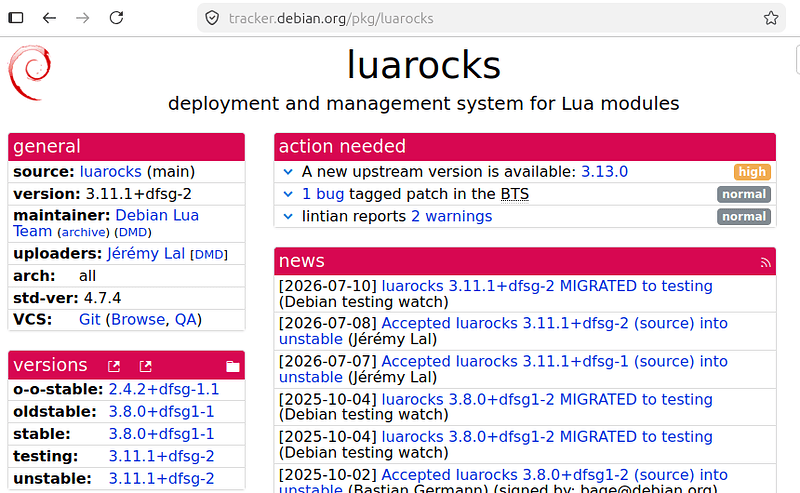Open the news RSS feed icon
This screenshot has height=493, width=800.
coord(765,262)
